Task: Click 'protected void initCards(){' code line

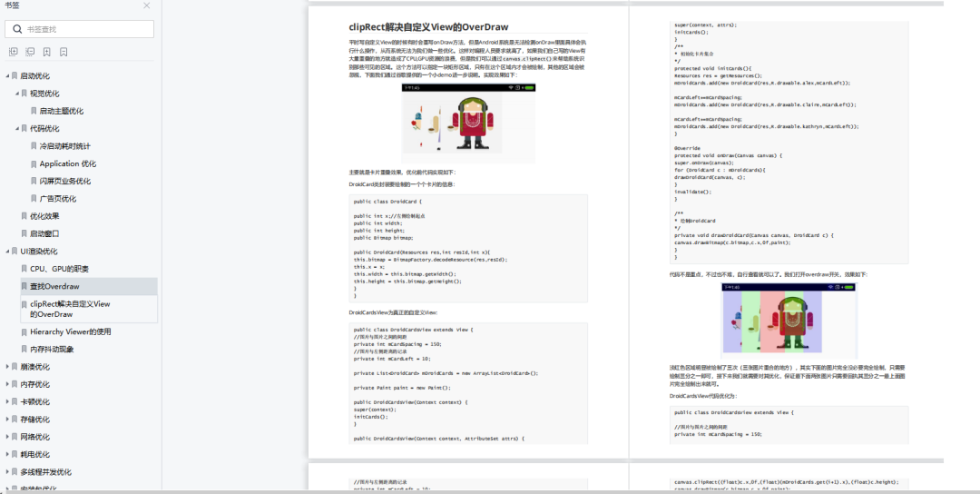Action: (x=713, y=69)
